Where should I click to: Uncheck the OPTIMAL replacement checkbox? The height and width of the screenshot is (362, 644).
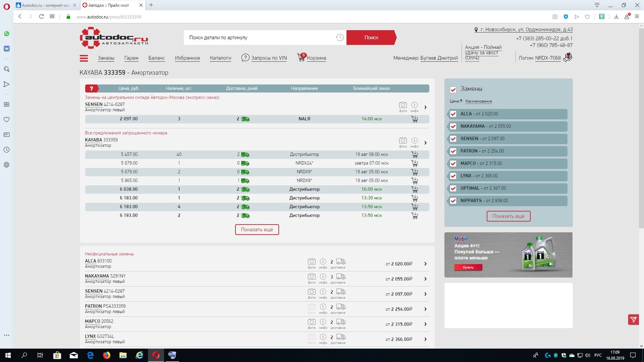(453, 189)
